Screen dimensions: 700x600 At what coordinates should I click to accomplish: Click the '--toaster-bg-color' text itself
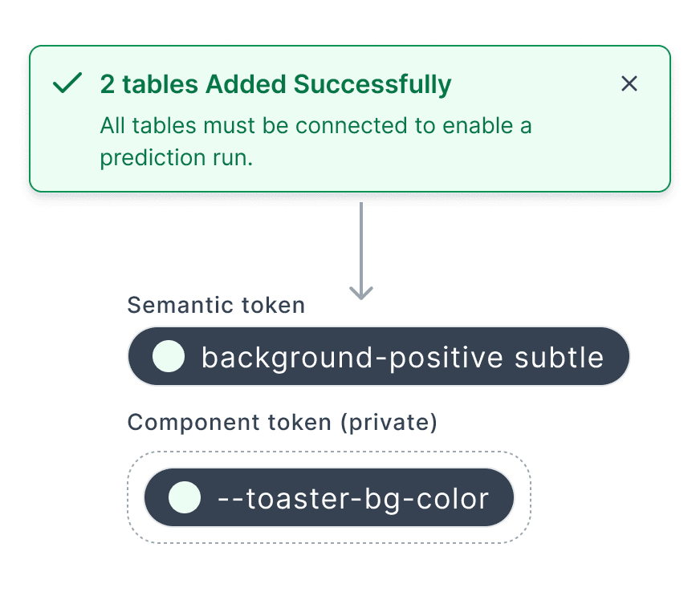click(353, 498)
